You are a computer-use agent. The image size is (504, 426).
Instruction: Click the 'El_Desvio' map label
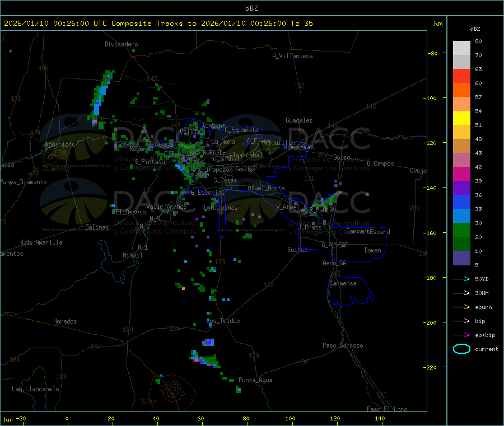[131, 212]
